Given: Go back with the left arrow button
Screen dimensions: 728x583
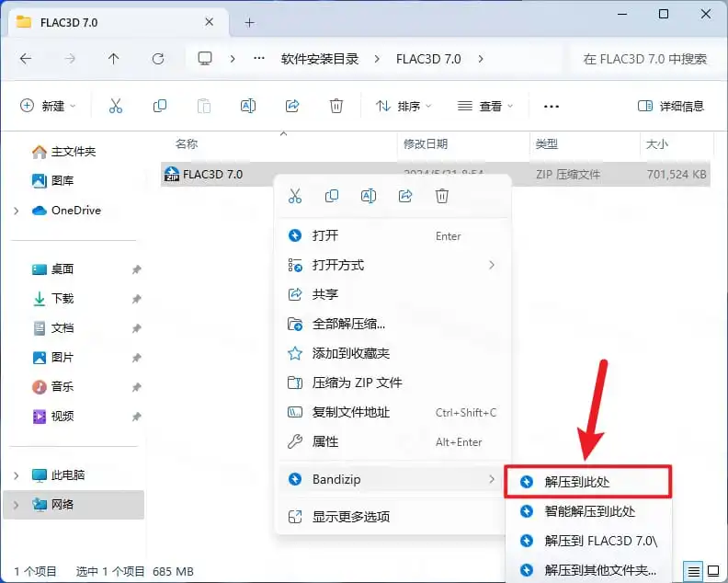Looking at the screenshot, I should [26, 59].
